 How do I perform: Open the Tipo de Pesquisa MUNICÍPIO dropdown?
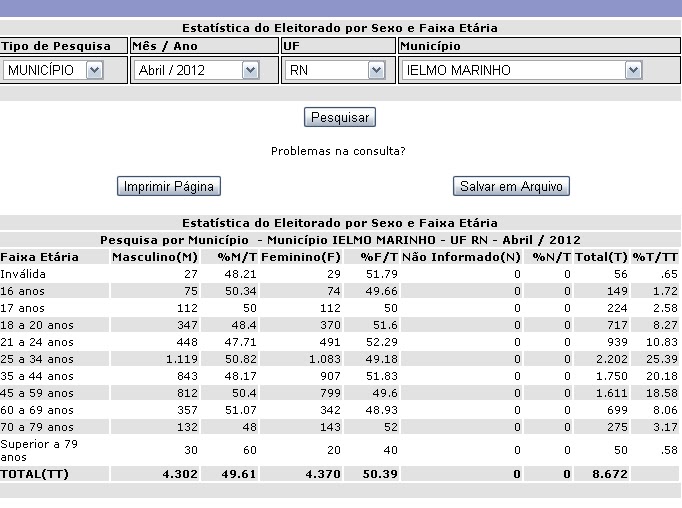53,70
